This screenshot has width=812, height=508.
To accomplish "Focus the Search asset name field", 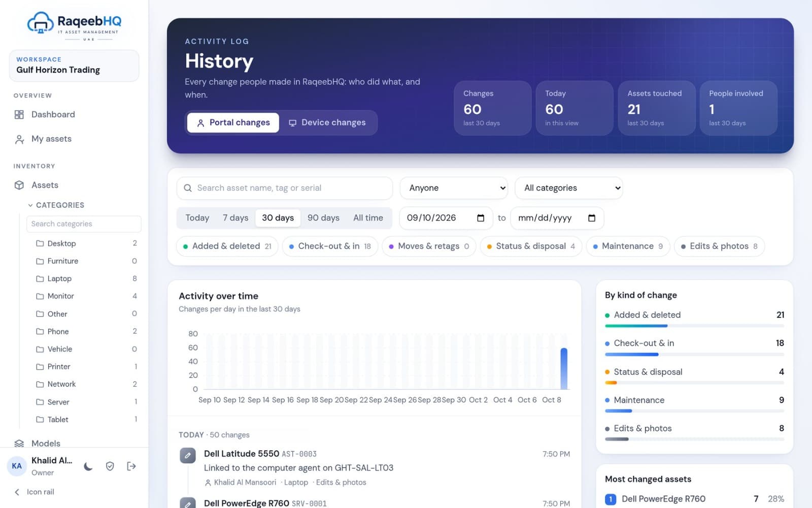I will point(285,188).
